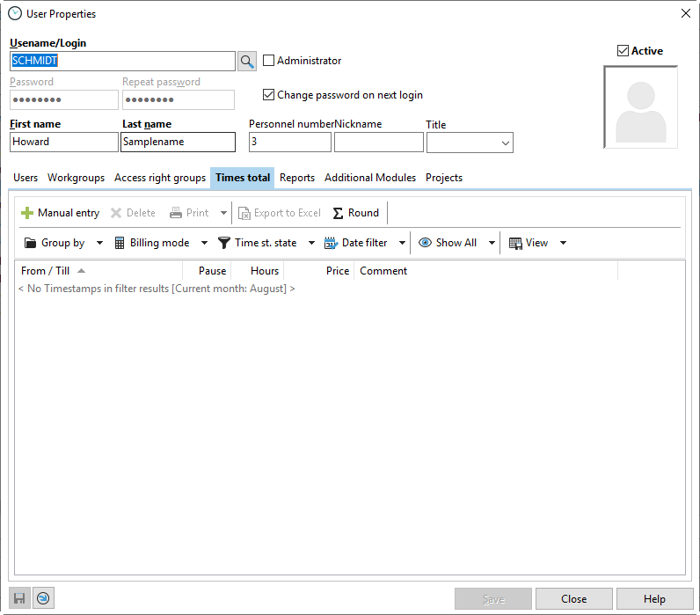Expand the View dropdown arrow
The image size is (700, 615).
563,243
